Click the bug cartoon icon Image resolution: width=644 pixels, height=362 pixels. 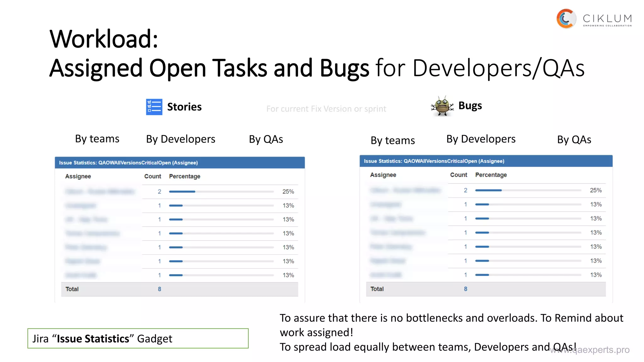[442, 106]
